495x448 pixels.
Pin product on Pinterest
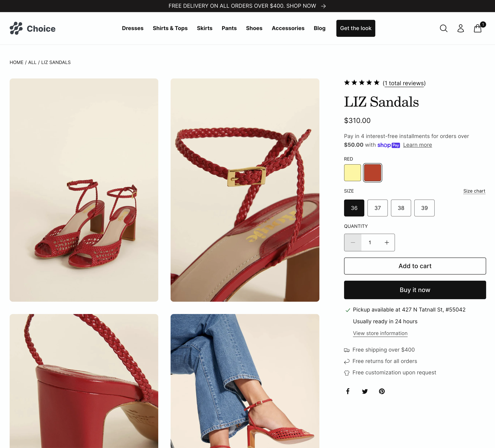[x=382, y=391]
